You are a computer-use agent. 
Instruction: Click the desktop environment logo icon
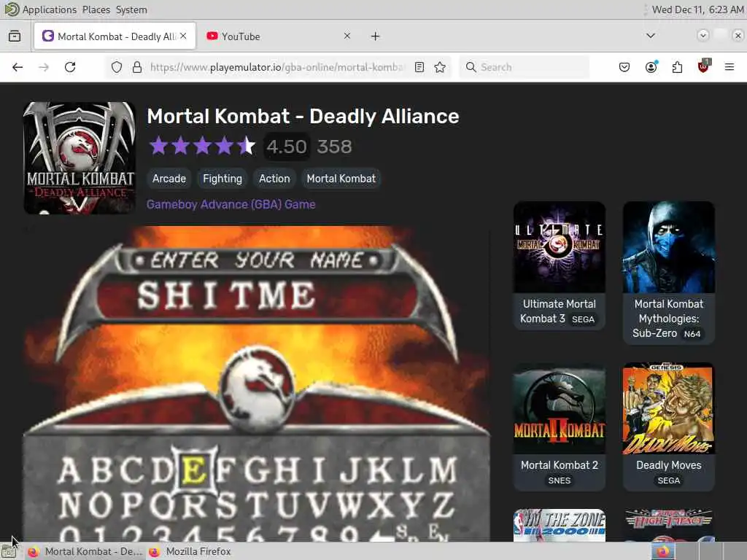11,9
